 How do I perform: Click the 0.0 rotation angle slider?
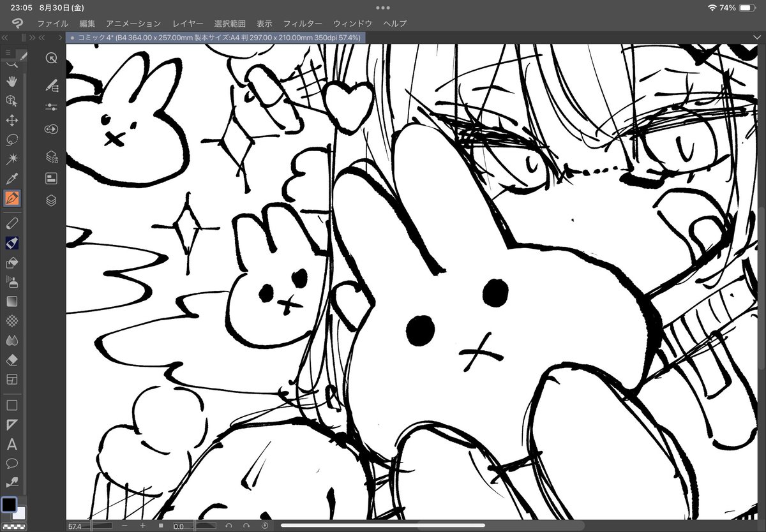[195, 526]
